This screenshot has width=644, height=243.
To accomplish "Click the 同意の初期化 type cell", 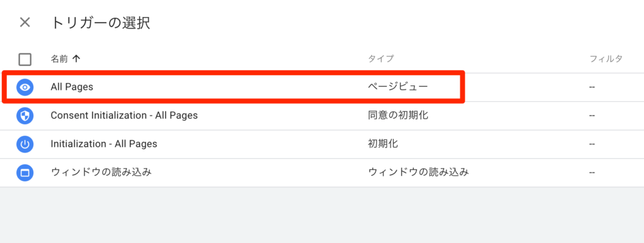I will pos(398,116).
